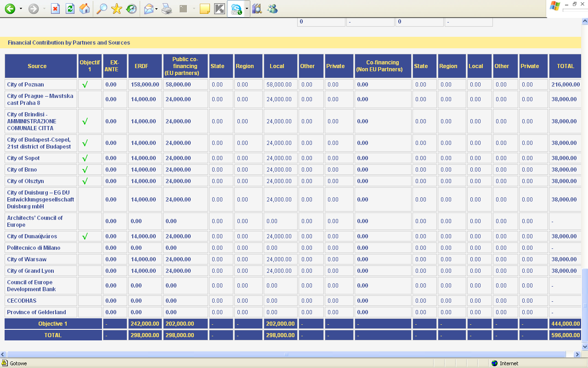
Task: Click Financial Contribution by Partners and Sources heading
Action: 69,43
